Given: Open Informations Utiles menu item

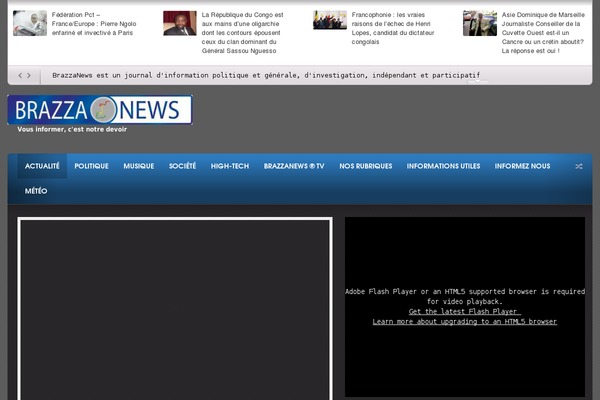Looking at the screenshot, I should (443, 166).
